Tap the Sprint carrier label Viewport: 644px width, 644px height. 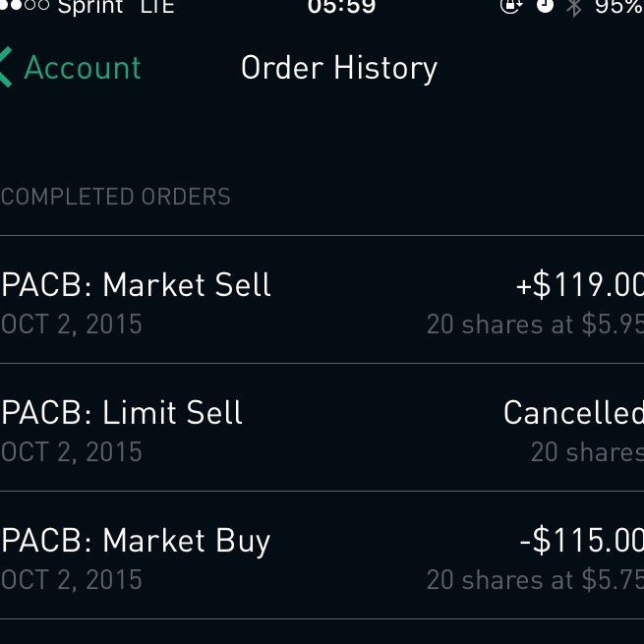click(x=90, y=7)
